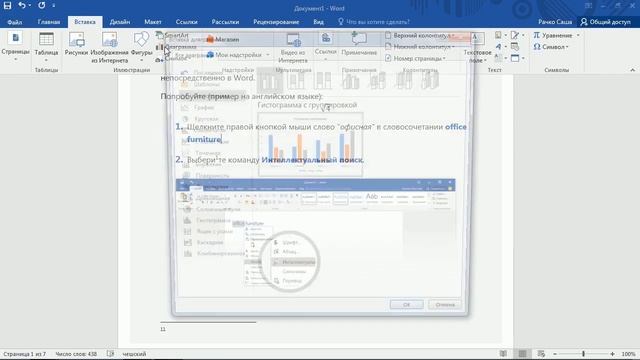The height and width of the screenshot is (360, 640).
Task: Click the 'Что вы хотите сделать?' search box
Action: click(x=373, y=22)
